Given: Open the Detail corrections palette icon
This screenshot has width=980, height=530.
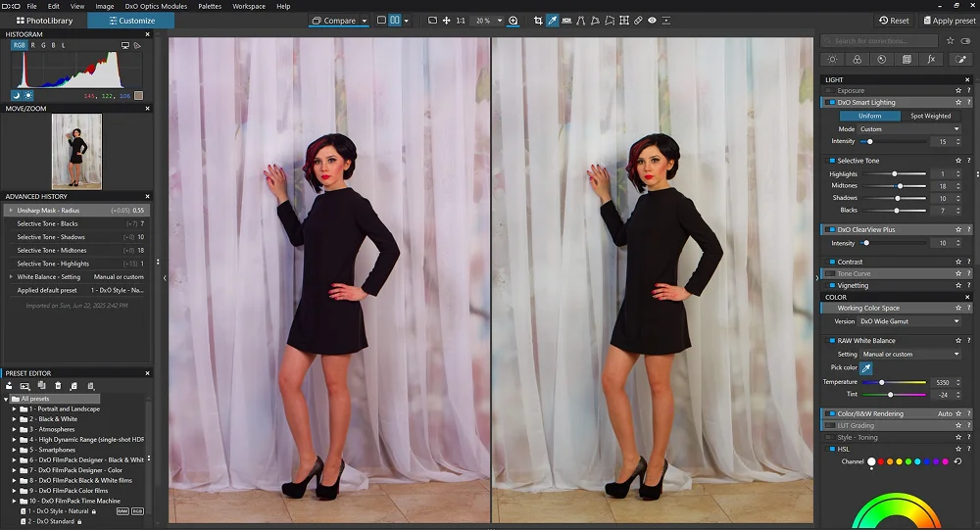Looking at the screenshot, I should [881, 59].
